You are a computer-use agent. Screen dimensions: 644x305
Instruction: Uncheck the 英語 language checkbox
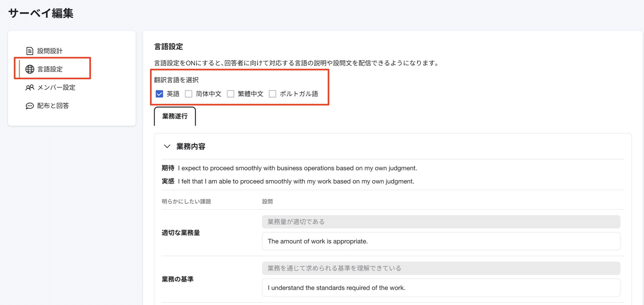coord(159,94)
